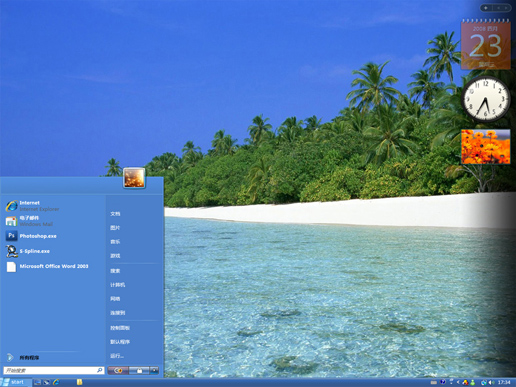Expand All Programs arrow in Start menu

click(x=10, y=357)
